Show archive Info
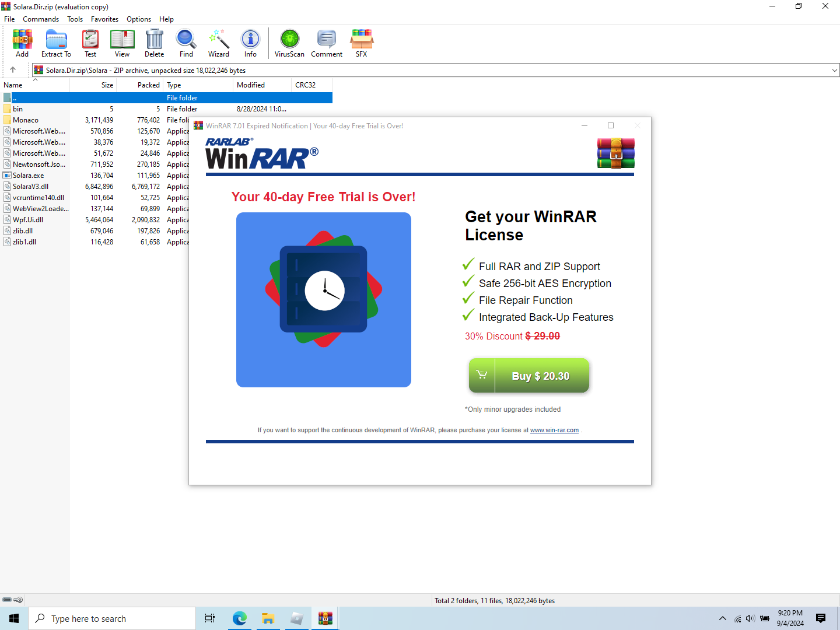The height and width of the screenshot is (630, 840). point(250,43)
